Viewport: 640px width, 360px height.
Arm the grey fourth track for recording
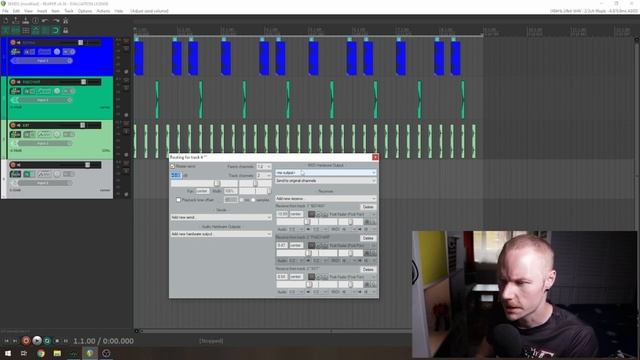[13, 165]
